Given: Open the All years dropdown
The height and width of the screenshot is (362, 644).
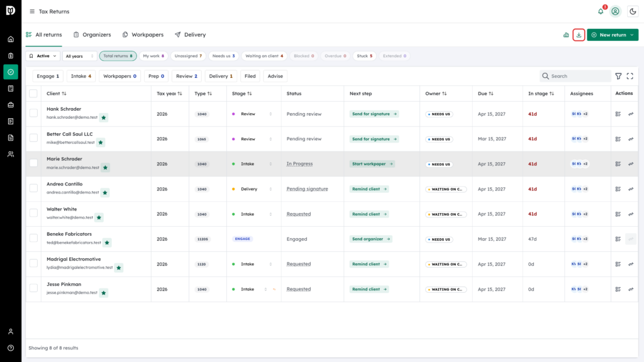Looking at the screenshot, I should [80, 56].
